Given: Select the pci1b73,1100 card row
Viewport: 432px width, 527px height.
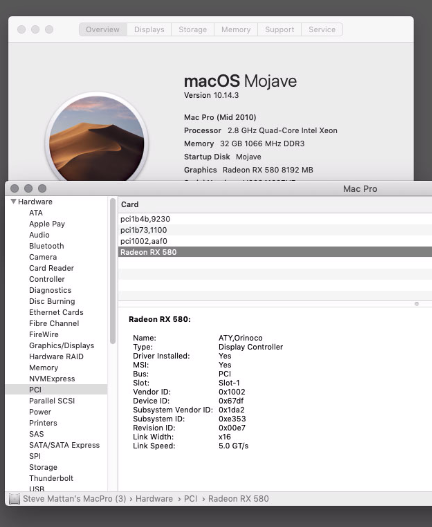Looking at the screenshot, I should (x=275, y=230).
